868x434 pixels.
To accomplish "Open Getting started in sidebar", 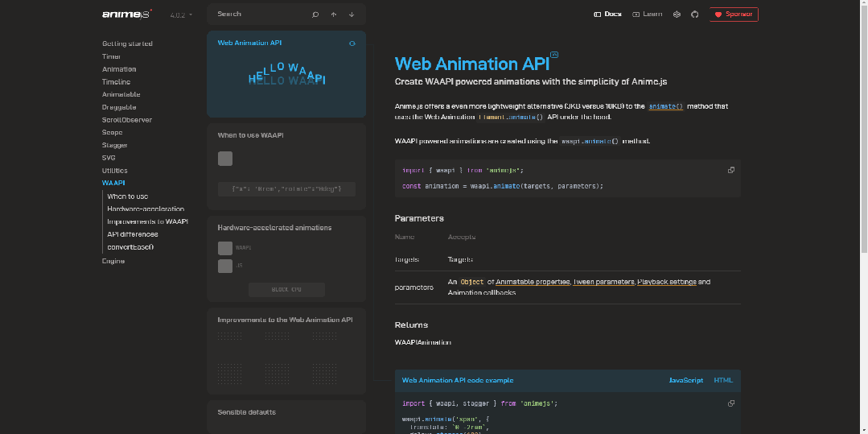I will [127, 43].
